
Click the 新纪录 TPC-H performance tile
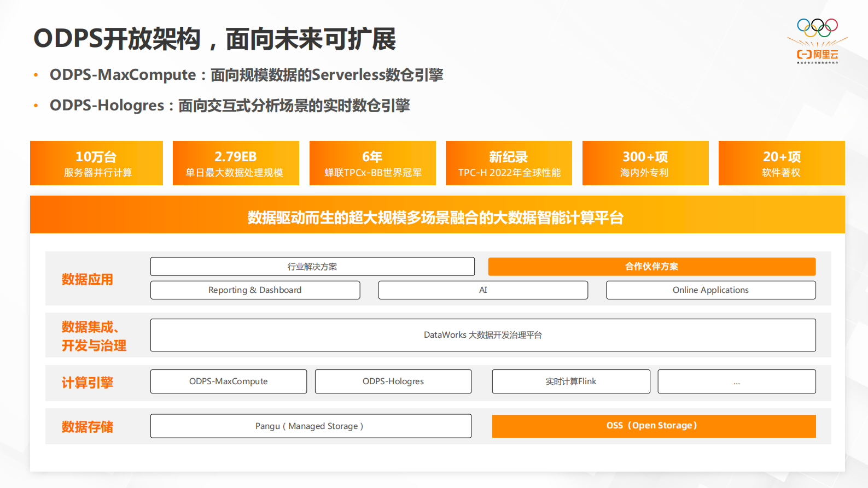click(x=509, y=163)
